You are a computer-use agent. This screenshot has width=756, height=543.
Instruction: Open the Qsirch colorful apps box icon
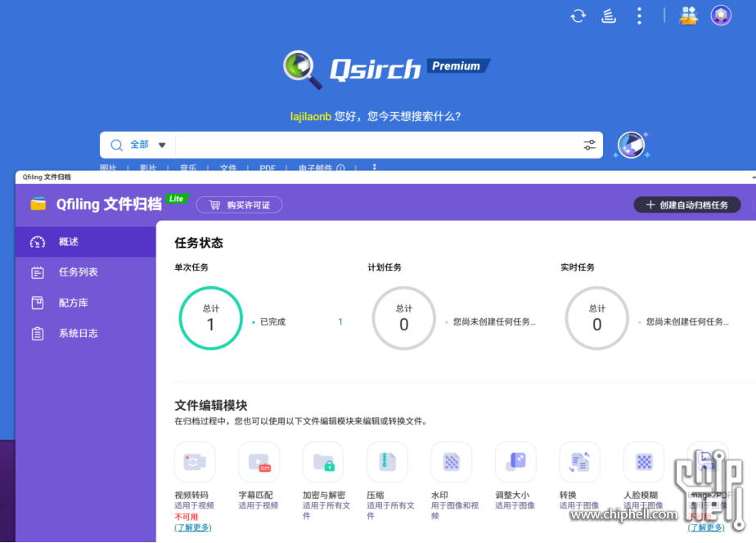(689, 16)
